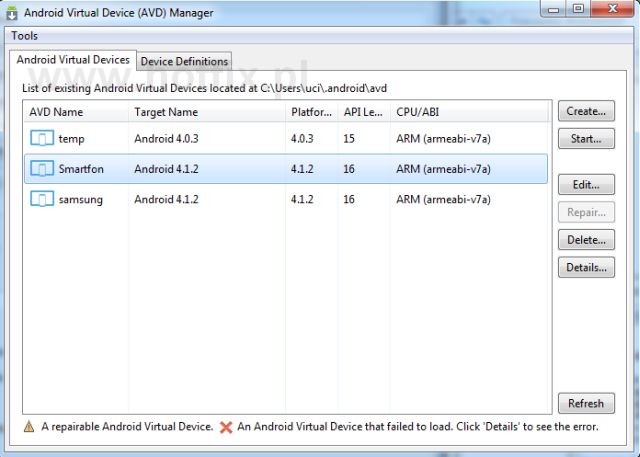This screenshot has width=640, height=457.
Task: Click the Platfor... column header
Action: (311, 112)
